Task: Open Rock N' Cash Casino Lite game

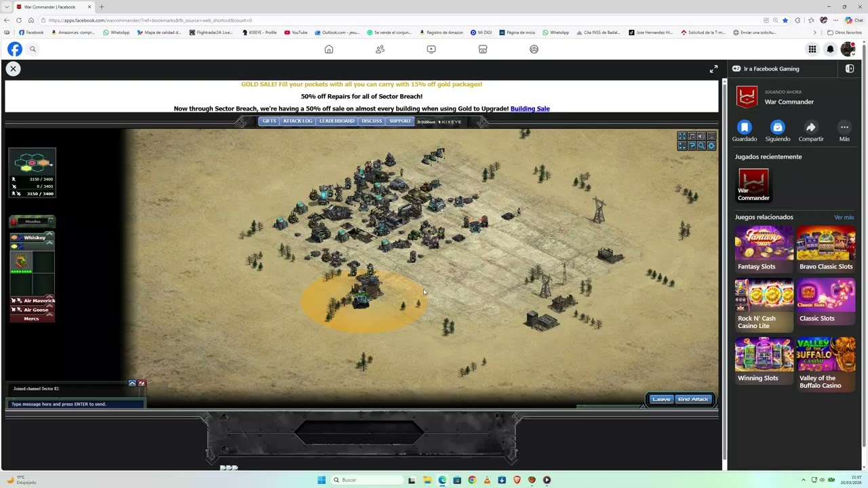Action: tap(764, 304)
